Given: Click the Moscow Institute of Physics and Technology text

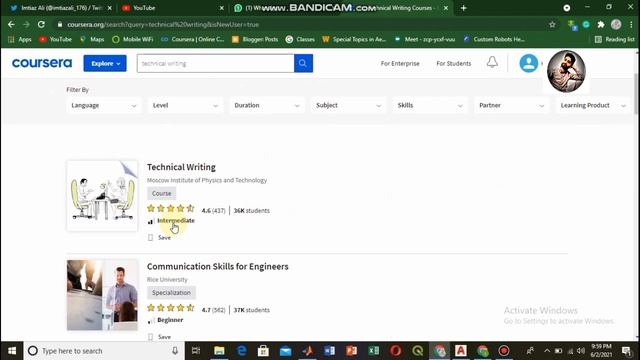Looking at the screenshot, I should 207,180.
